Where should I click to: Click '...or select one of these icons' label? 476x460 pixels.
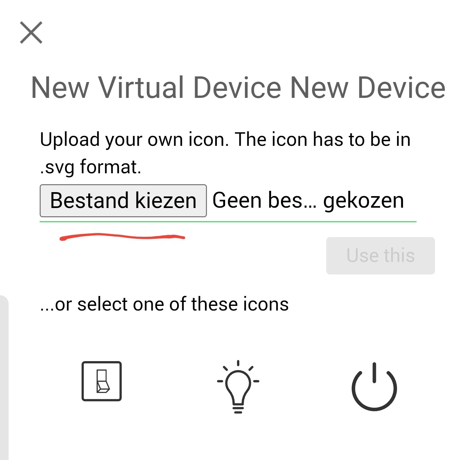164,304
